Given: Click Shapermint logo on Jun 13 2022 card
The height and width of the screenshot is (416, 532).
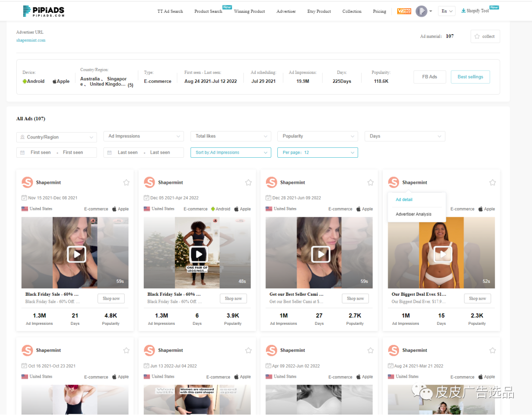Looking at the screenshot, I should pyautogui.click(x=149, y=350).
